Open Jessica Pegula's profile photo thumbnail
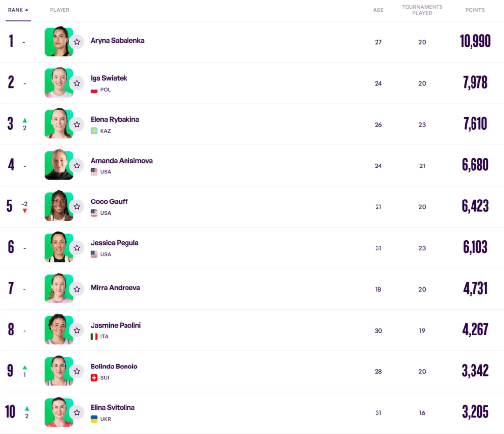The width and height of the screenshot is (504, 434). pos(59,247)
